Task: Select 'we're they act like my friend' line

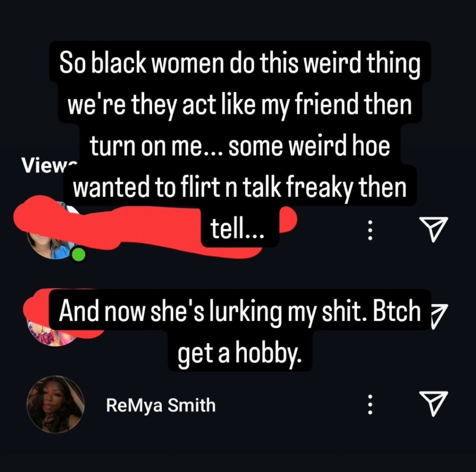Action: click(240, 104)
